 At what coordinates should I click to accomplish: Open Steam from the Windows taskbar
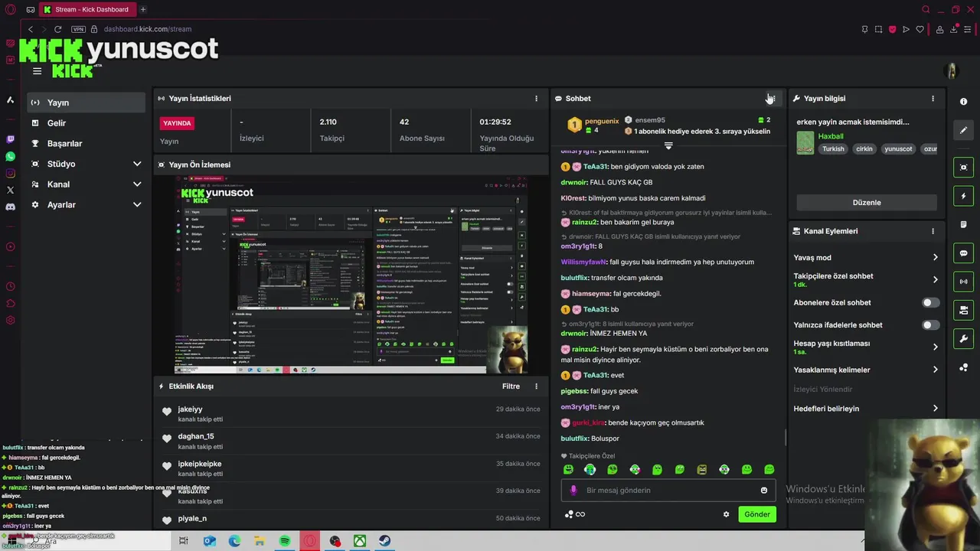(x=384, y=541)
